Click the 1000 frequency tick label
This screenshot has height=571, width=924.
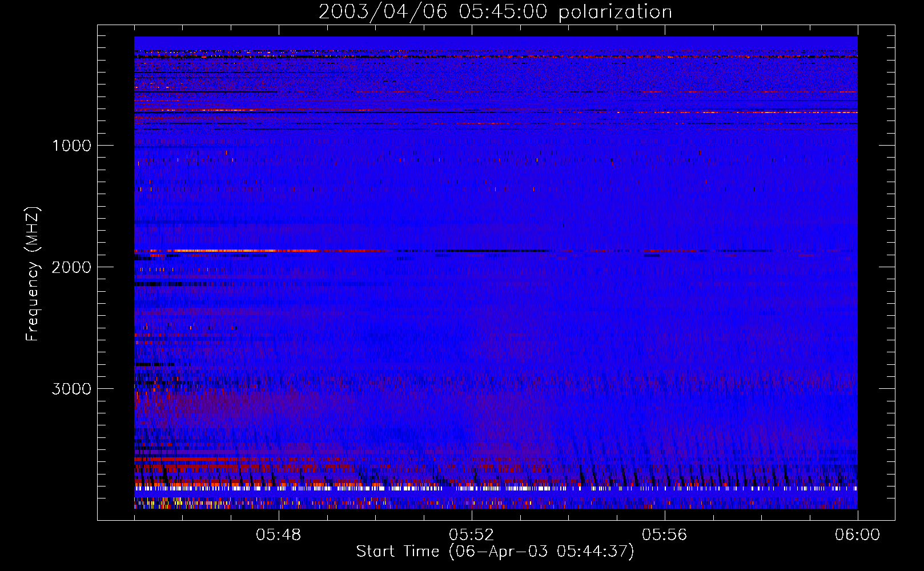(72, 146)
